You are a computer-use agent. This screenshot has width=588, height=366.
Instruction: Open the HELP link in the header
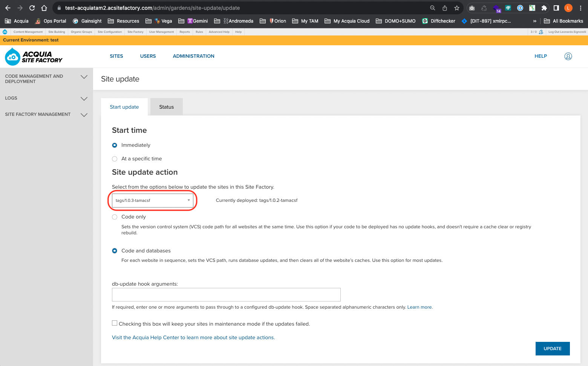541,56
